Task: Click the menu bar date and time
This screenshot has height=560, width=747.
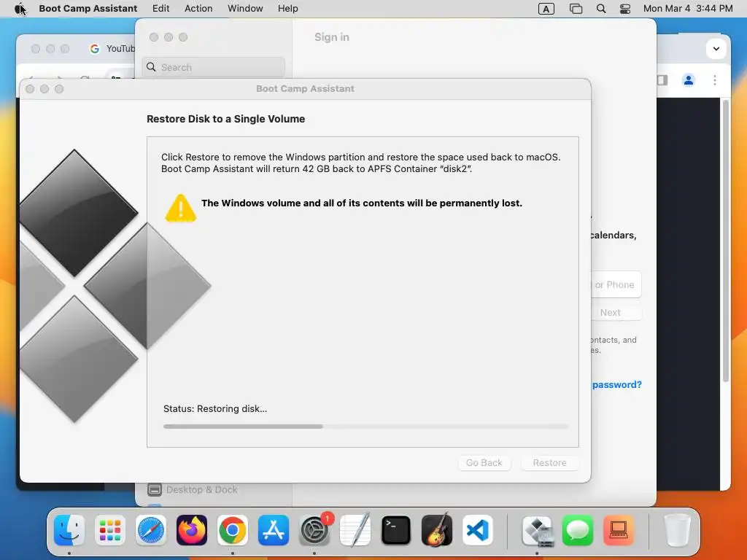Action: pos(688,9)
